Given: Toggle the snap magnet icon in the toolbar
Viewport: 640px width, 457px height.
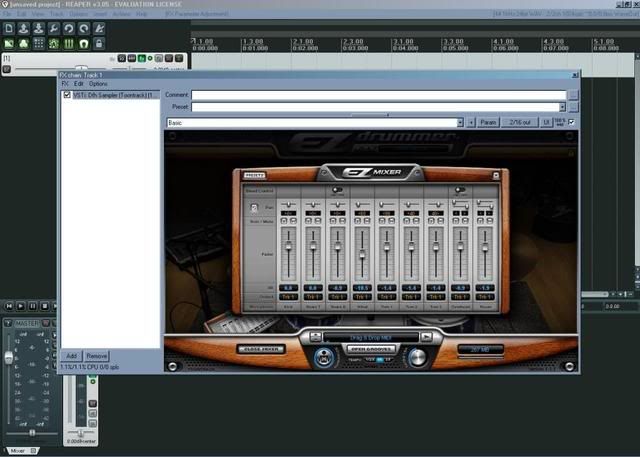Looking at the screenshot, I should point(84,44).
